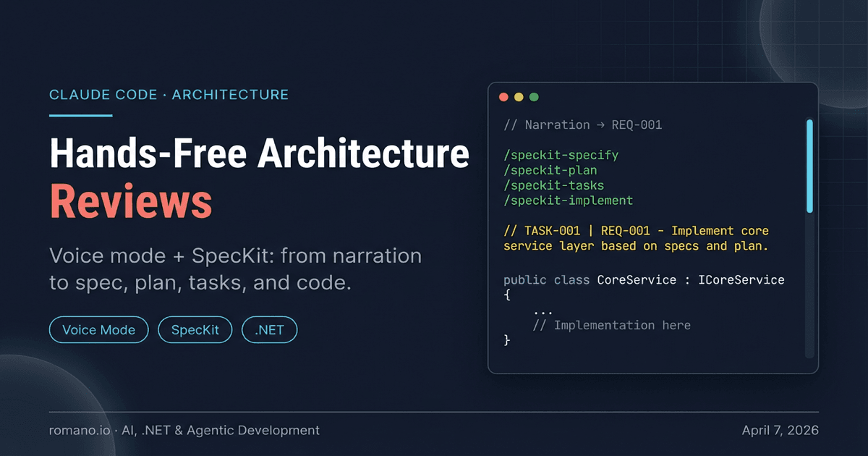Screen dimensions: 868x456
Task: Run the /speckit-implement command
Action: point(568,200)
